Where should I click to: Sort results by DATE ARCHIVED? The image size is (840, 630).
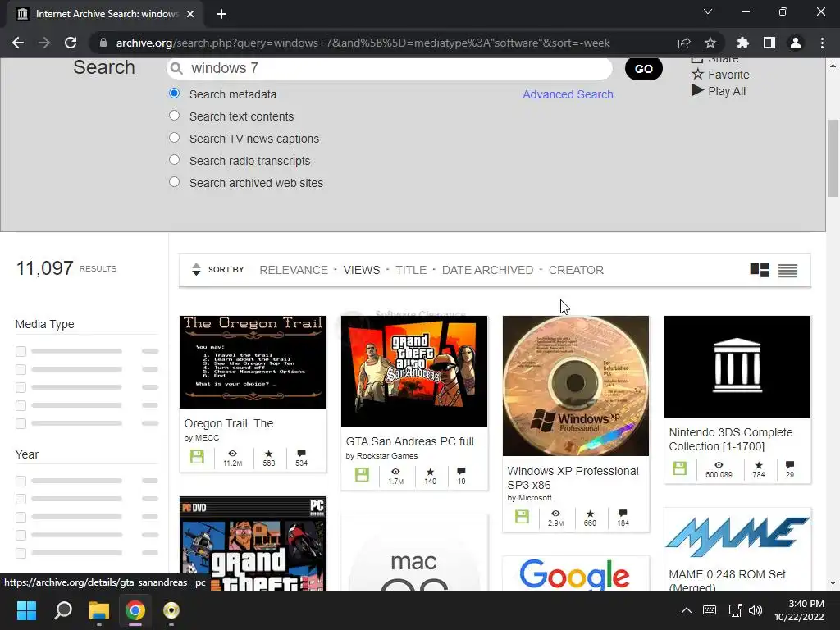[x=487, y=270]
